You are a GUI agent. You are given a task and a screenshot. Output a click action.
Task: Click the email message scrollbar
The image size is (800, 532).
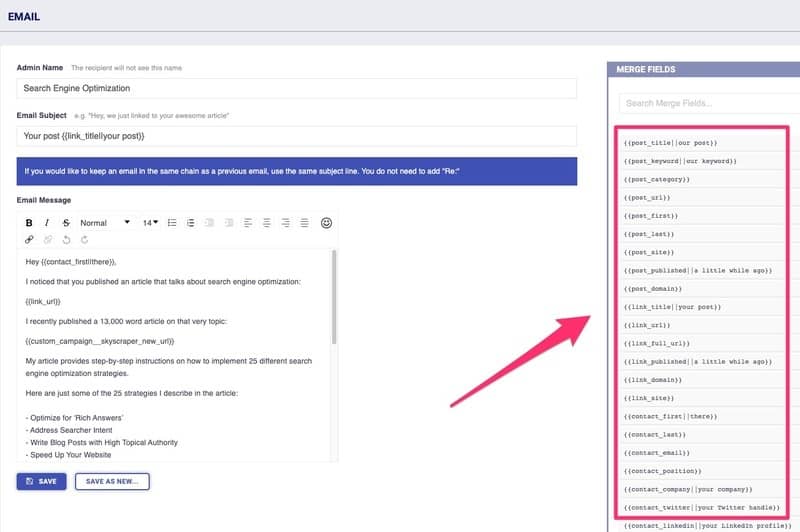(334, 297)
